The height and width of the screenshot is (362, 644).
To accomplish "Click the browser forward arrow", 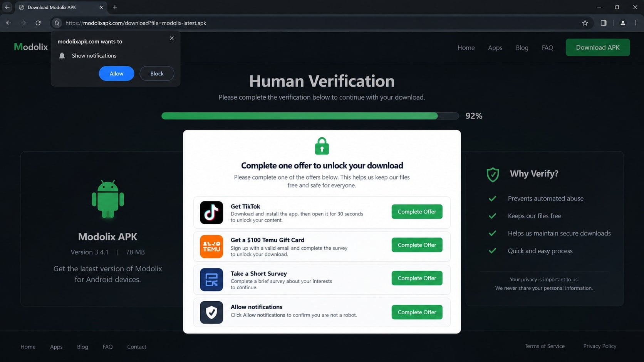I will click(23, 23).
